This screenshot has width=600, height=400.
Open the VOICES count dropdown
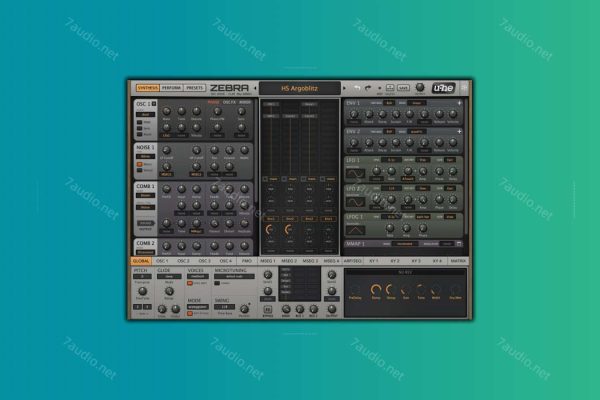198,276
